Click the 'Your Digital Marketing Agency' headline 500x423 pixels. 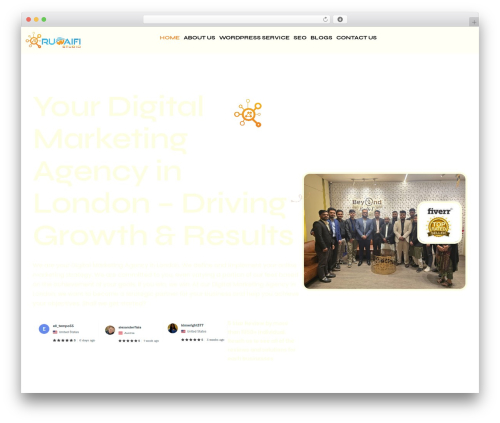point(163,171)
